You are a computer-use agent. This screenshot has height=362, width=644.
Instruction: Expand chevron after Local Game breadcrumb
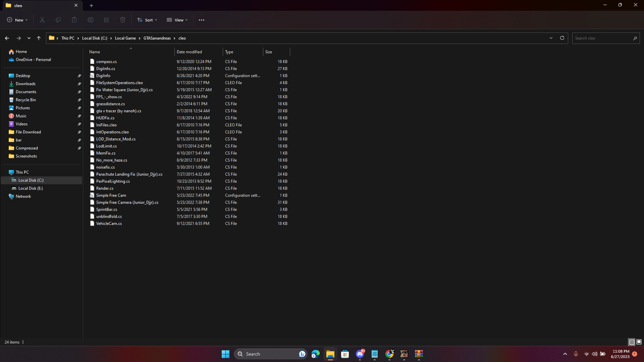(139, 38)
